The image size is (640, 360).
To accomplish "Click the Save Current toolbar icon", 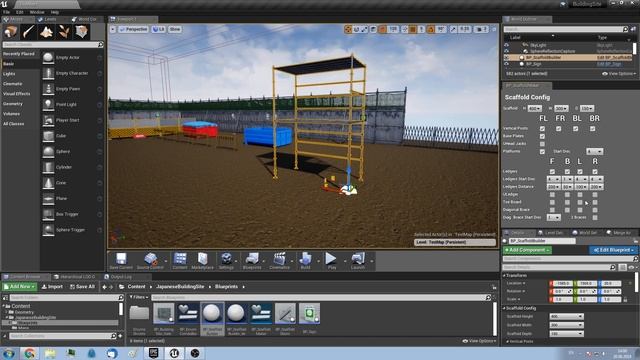I will pos(121,261).
